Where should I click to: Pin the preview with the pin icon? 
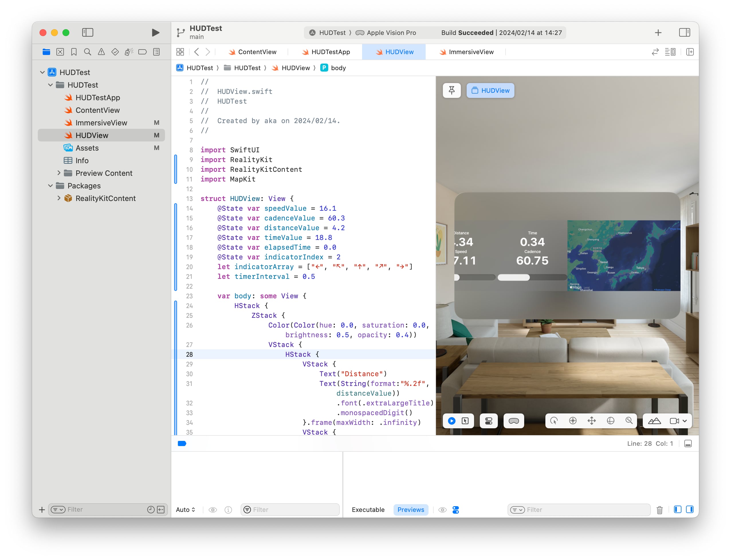[x=451, y=90]
